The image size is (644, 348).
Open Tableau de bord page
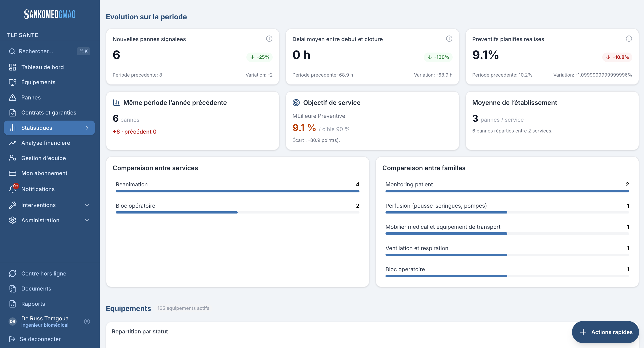pyautogui.click(x=50, y=67)
